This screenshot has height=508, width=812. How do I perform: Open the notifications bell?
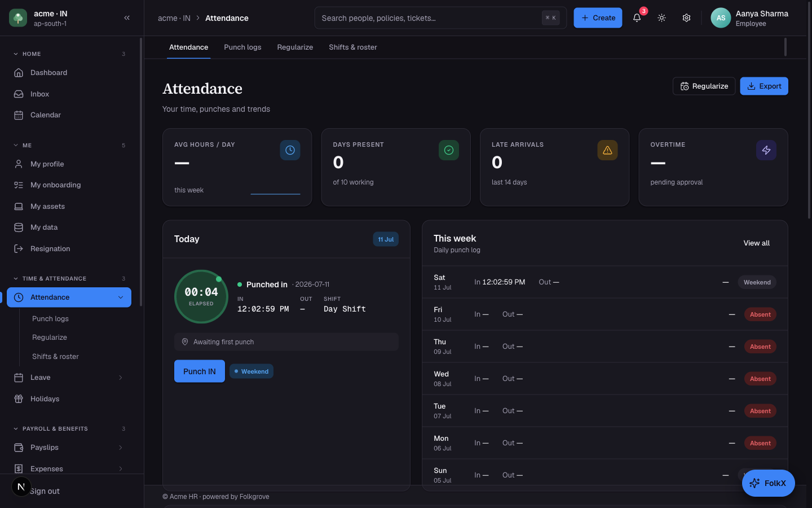coord(637,18)
